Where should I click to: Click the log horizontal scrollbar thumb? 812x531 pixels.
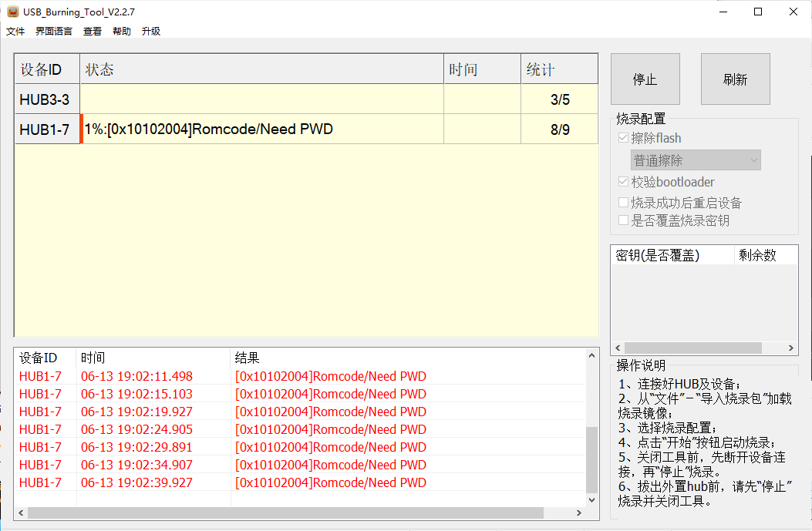click(285, 513)
